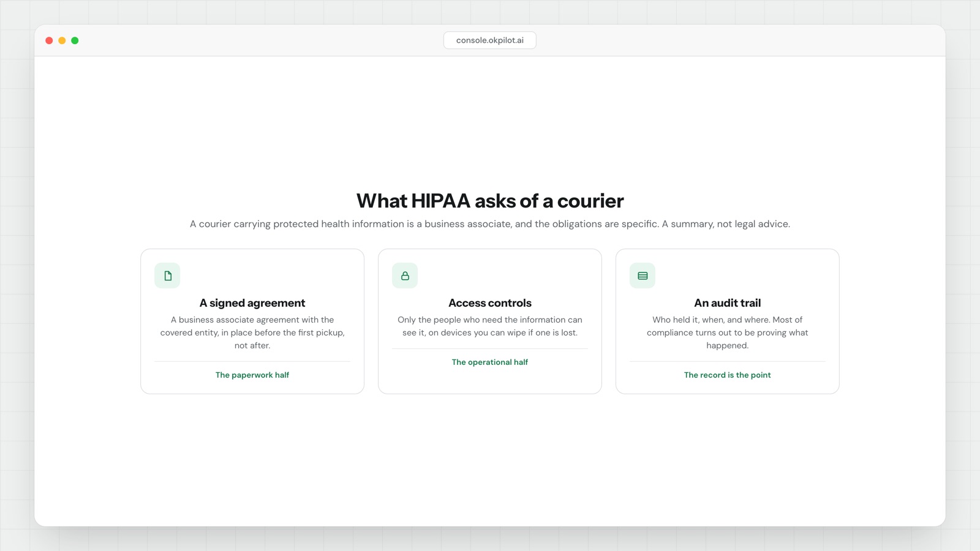Click the green maximize window button
The height and width of the screenshot is (551, 980).
(75, 40)
